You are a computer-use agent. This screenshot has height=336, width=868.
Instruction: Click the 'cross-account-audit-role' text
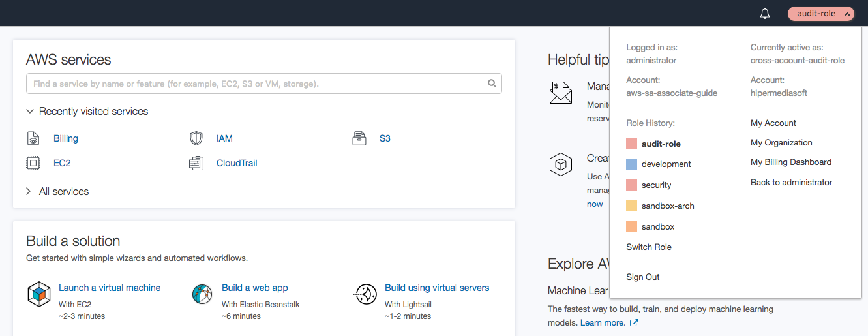798,60
